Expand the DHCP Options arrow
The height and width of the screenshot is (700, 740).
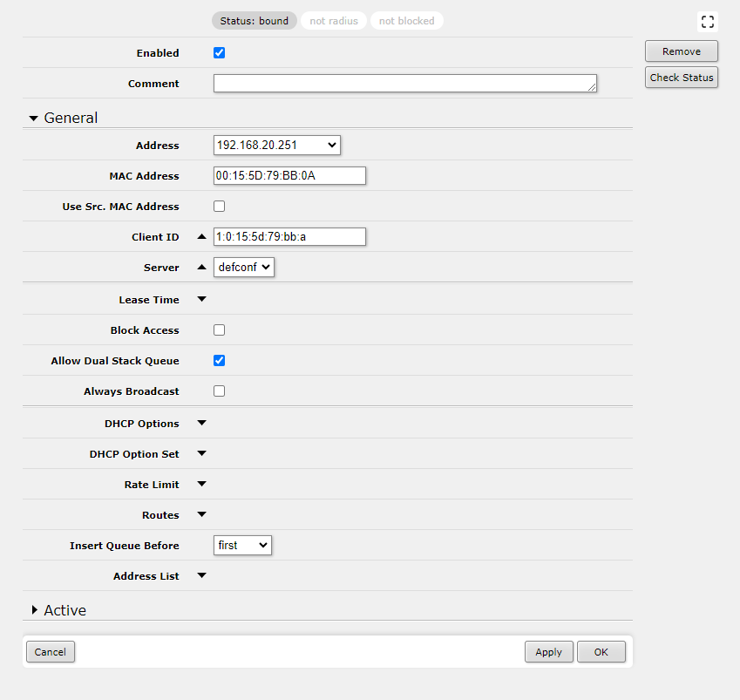201,423
